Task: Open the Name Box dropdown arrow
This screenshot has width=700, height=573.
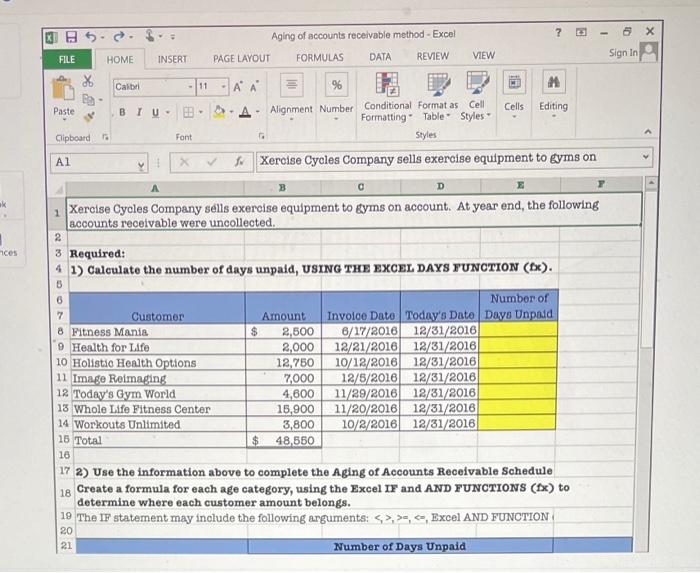Action: click(141, 165)
